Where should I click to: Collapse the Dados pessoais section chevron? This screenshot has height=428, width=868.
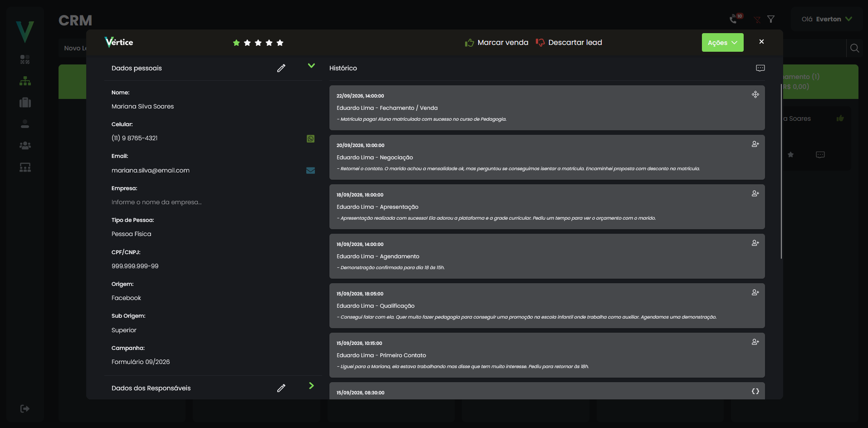311,66
